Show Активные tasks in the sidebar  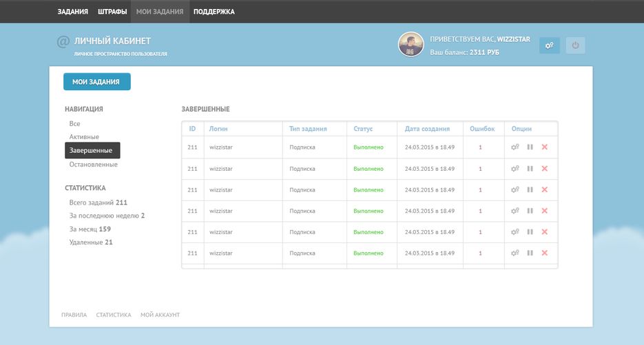tap(84, 137)
